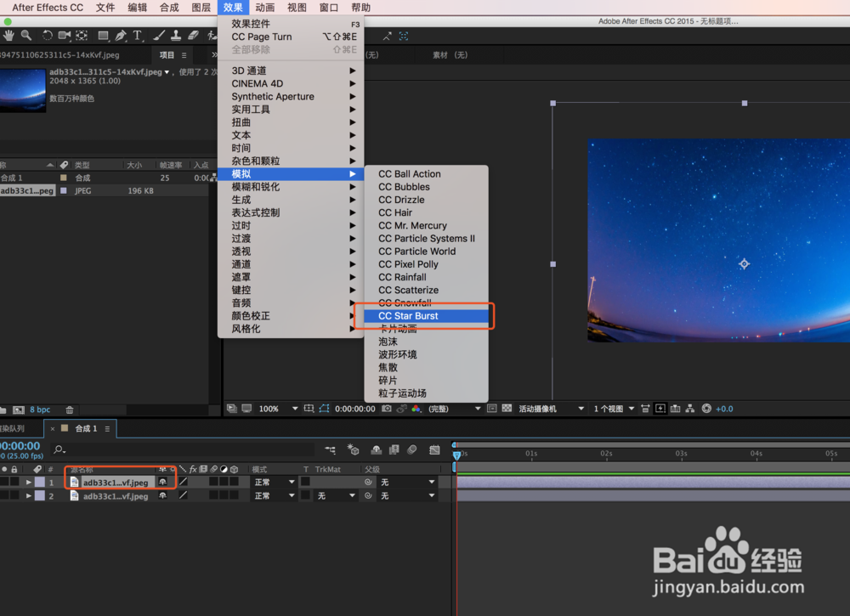Click the trash delete icon in project panel
The width and height of the screenshot is (850, 616).
click(x=70, y=410)
